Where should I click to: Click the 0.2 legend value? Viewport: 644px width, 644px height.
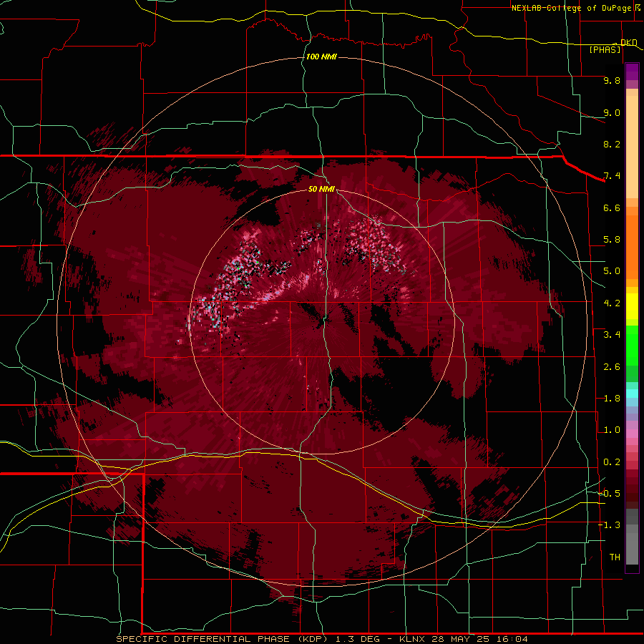click(612, 462)
